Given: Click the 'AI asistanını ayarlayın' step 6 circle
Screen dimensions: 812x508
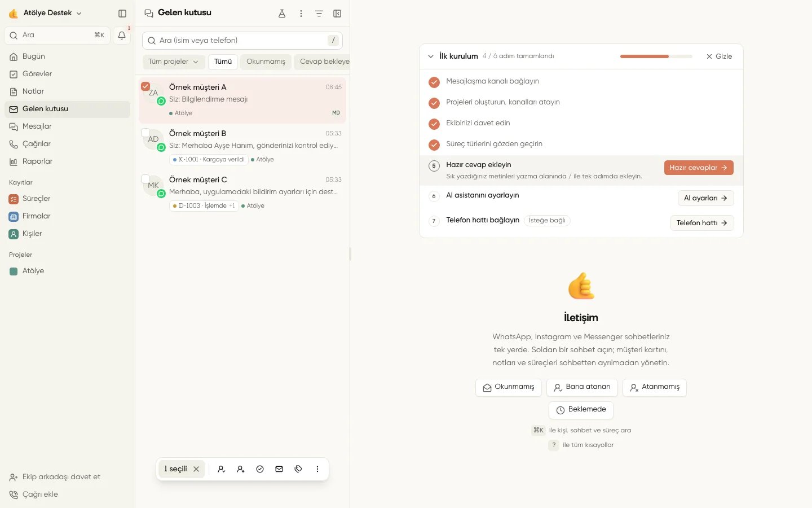Looking at the screenshot, I should point(434,196).
